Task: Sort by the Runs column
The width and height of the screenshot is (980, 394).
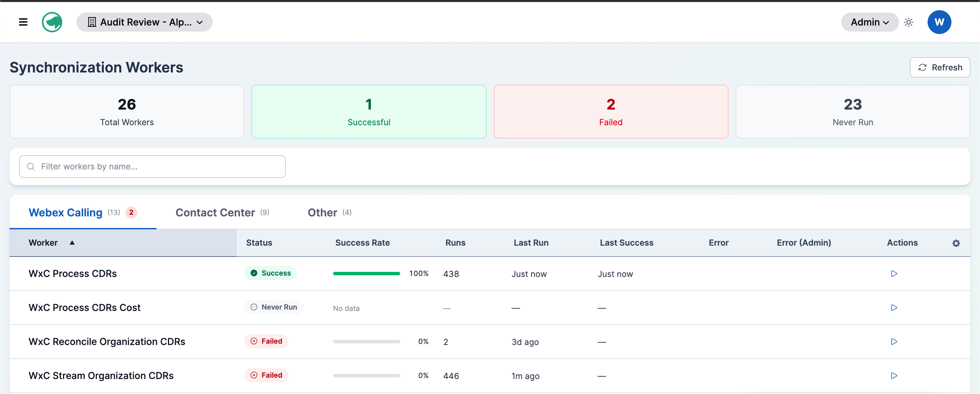Action: point(455,243)
